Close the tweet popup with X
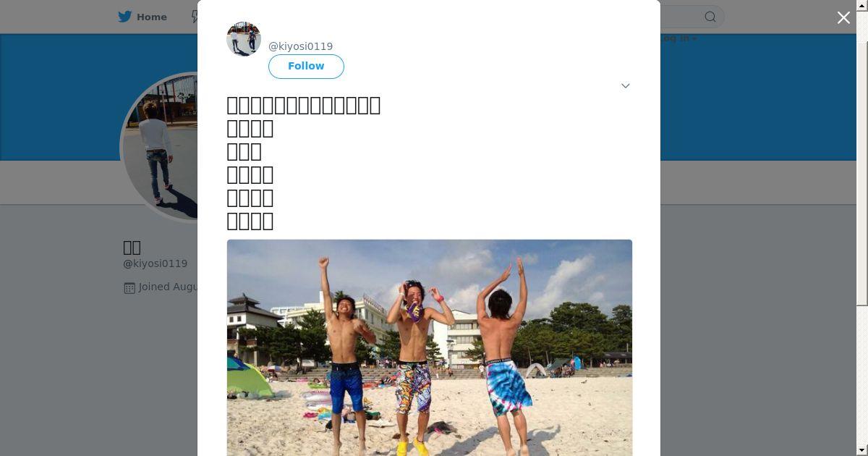The width and height of the screenshot is (868, 456). click(x=843, y=17)
